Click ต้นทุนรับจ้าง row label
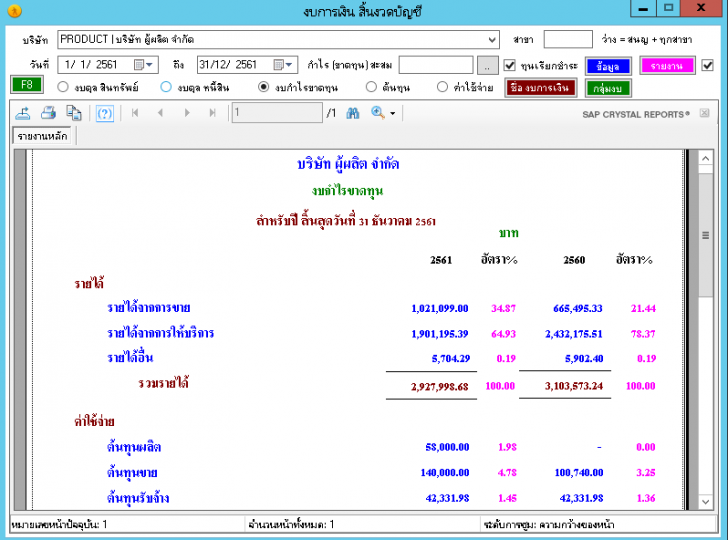Viewport: 728px width, 540px height. pos(138,498)
